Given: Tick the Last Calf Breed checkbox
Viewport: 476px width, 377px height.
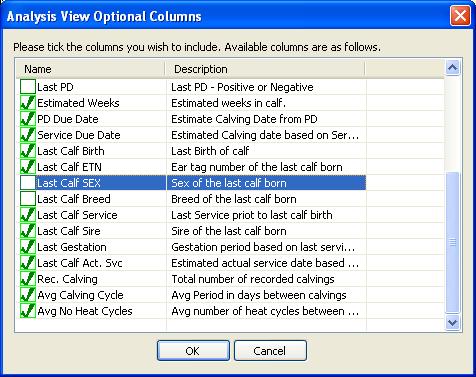Looking at the screenshot, I should click(x=28, y=199).
